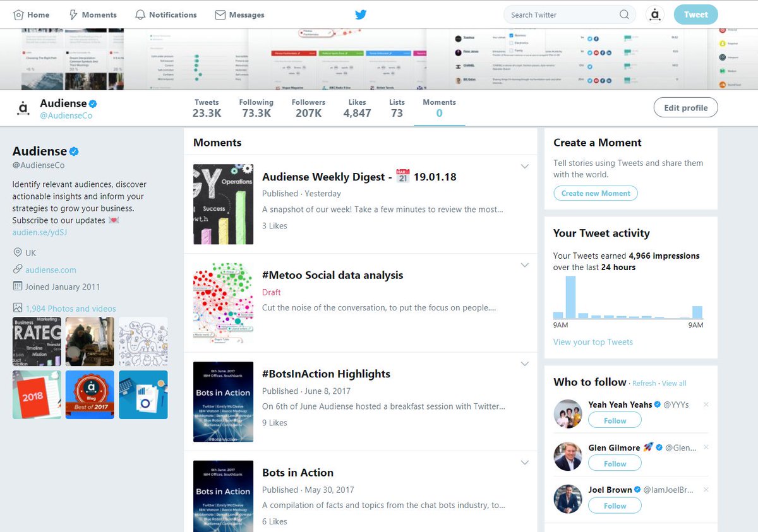Open the @AudienseCo handle in the sidebar
The width and height of the screenshot is (758, 532).
pyautogui.click(x=39, y=165)
